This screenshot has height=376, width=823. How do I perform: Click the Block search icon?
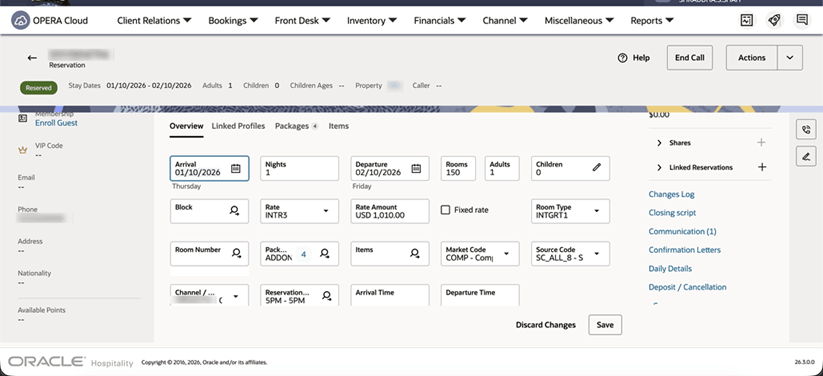pyautogui.click(x=235, y=211)
